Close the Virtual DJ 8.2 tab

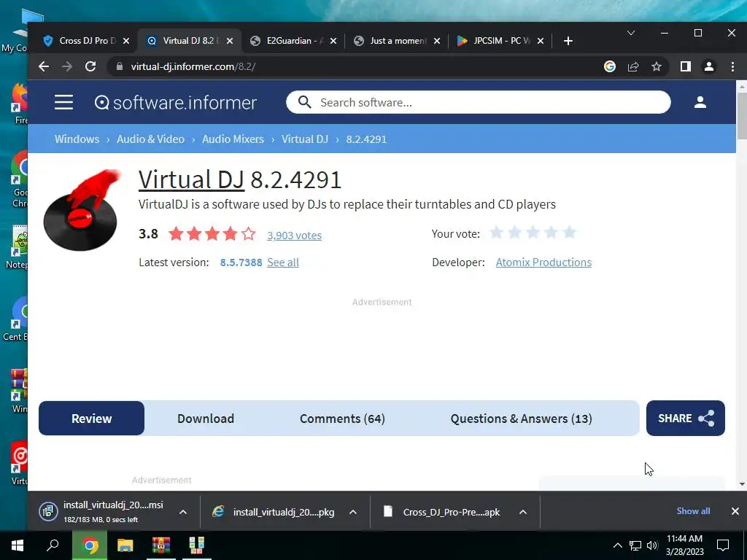click(230, 41)
